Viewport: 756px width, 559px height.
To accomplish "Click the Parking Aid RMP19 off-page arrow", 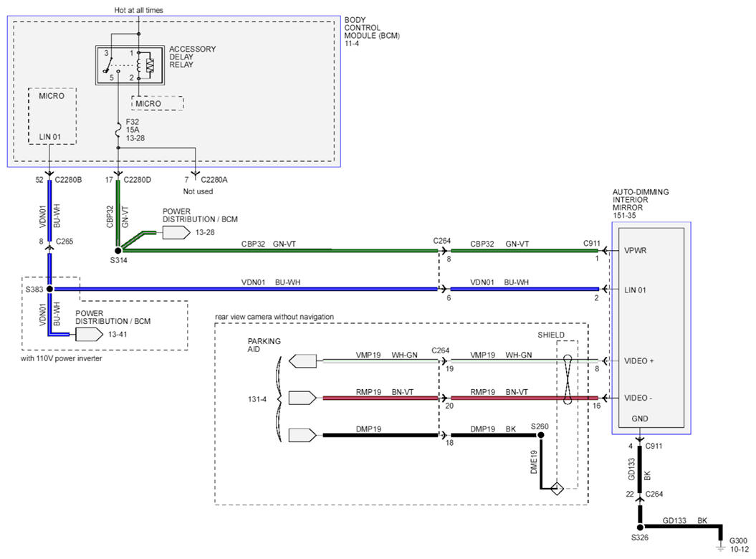I will [x=302, y=398].
